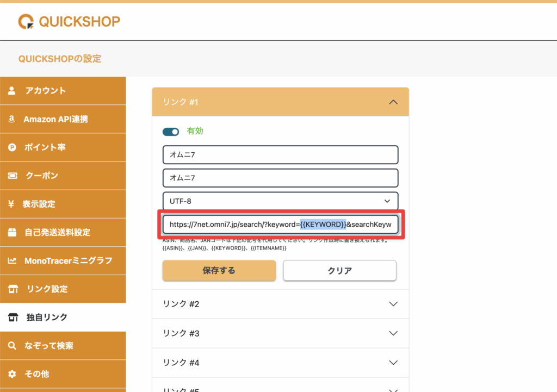Click the QUICKSHOP title link
Image resolution: width=557 pixels, height=392 pixels.
[79, 22]
